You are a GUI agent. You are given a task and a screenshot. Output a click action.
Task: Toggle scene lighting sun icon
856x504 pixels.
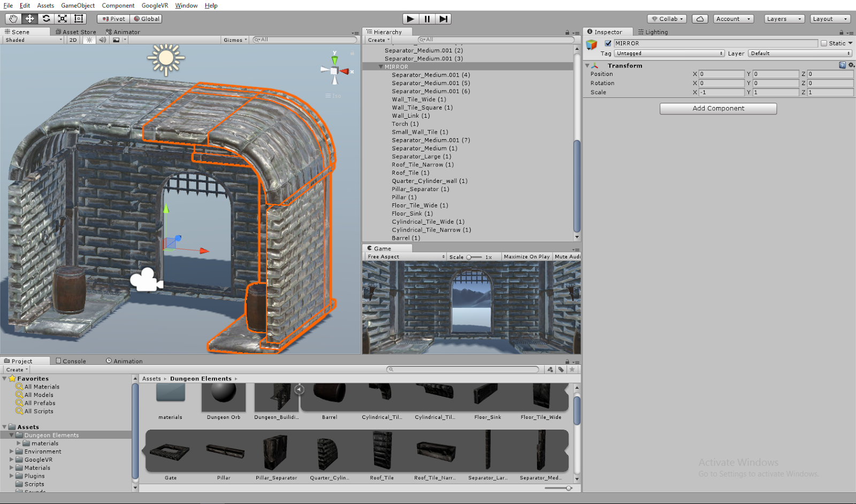89,40
